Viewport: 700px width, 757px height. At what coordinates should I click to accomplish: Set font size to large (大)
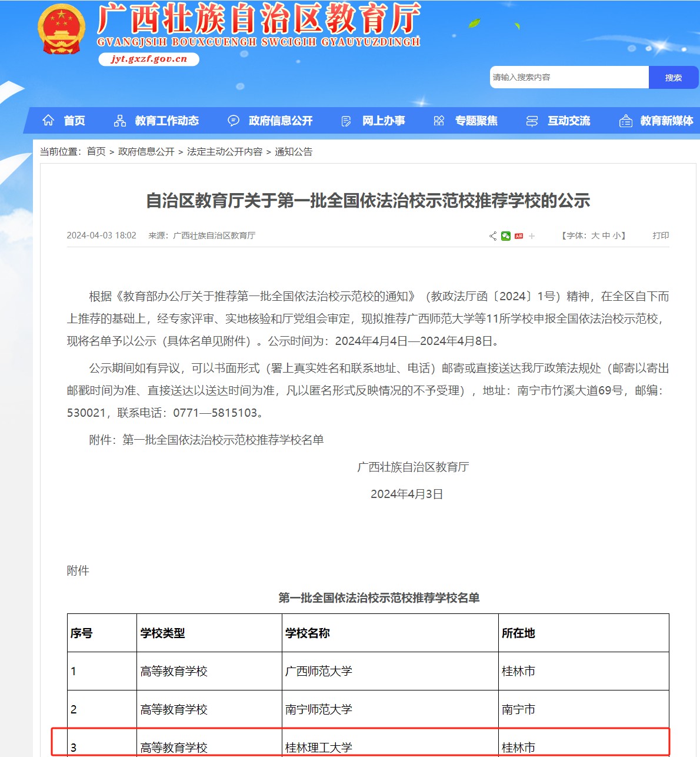595,235
